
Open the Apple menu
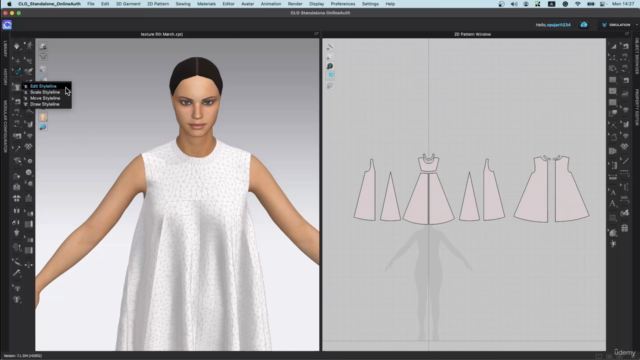(x=9, y=4)
